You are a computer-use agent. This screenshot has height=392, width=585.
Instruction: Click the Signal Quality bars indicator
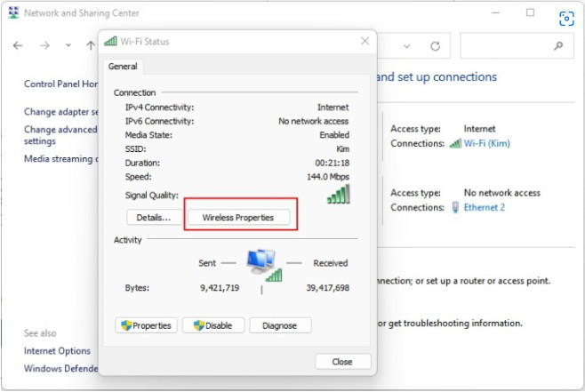339,194
